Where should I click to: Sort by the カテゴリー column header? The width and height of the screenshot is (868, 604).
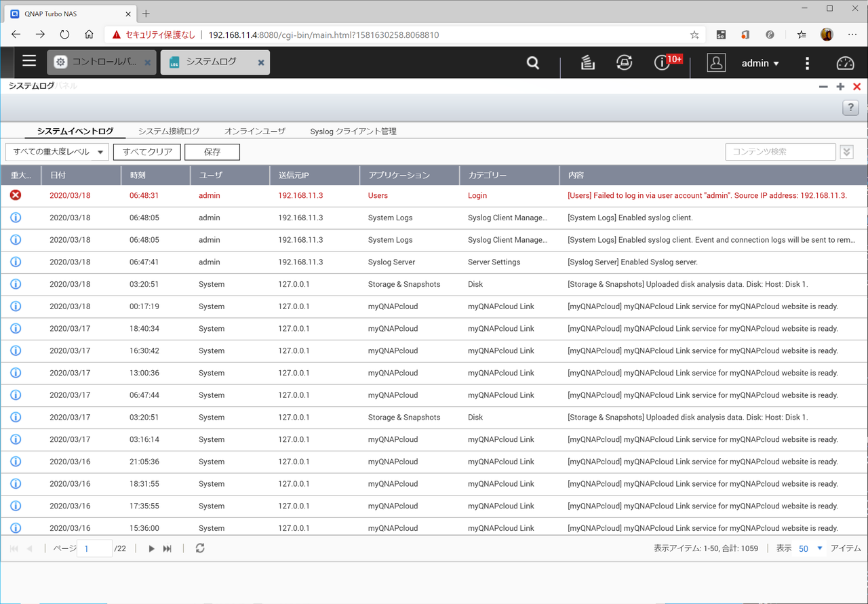[x=509, y=175]
